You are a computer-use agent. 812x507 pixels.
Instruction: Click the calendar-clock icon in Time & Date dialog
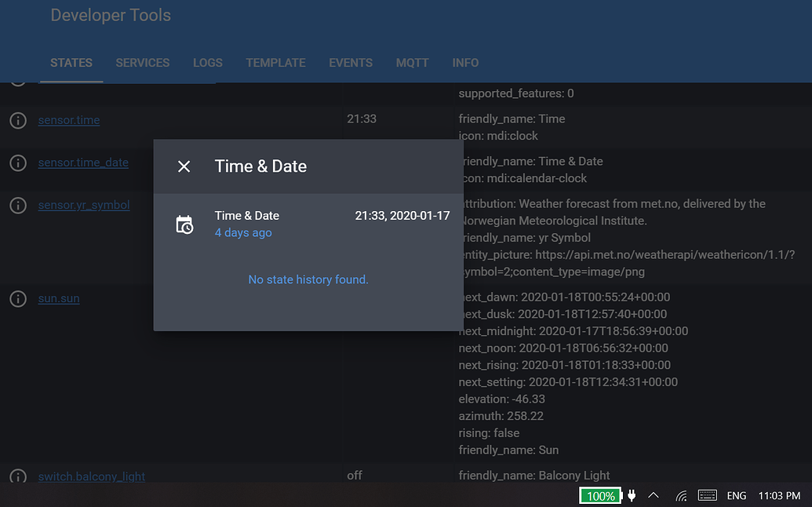184,223
